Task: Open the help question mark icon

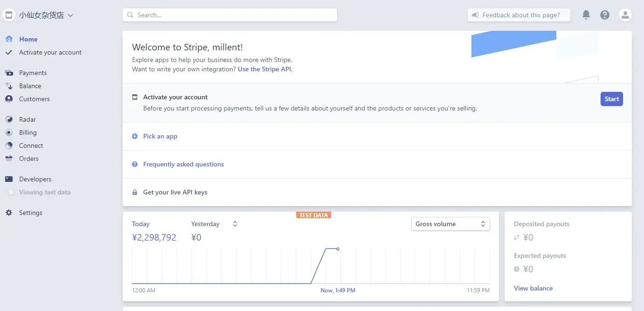Action: (x=605, y=15)
